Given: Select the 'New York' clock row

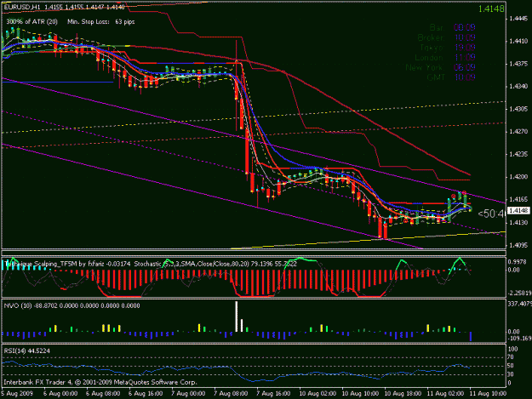Looking at the screenshot, I should pos(440,67).
